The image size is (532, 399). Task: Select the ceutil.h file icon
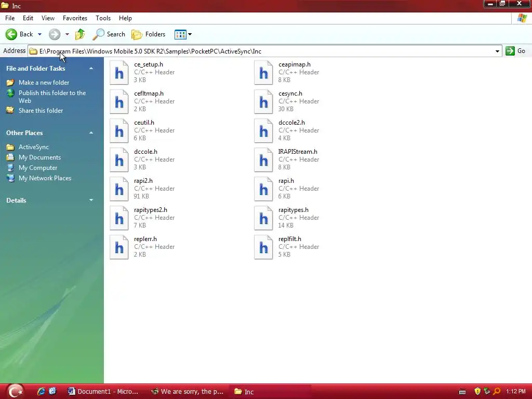119,131
